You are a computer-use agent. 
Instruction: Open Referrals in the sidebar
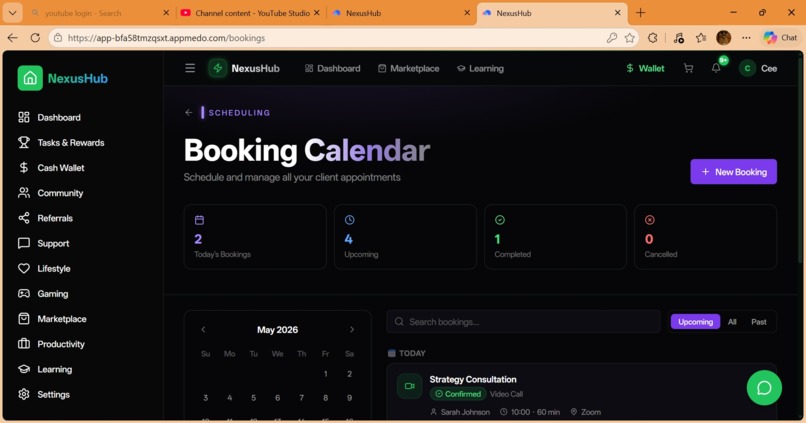45,218
